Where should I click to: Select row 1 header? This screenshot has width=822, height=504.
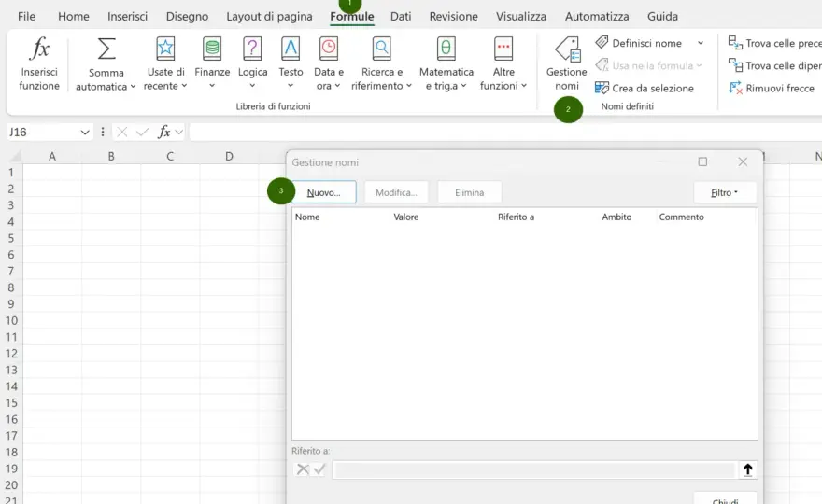[11, 173]
